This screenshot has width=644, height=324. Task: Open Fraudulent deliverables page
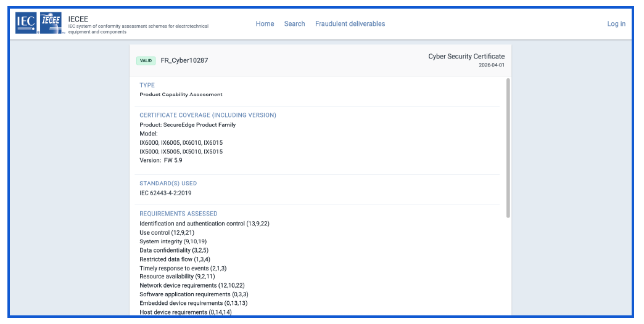point(350,24)
